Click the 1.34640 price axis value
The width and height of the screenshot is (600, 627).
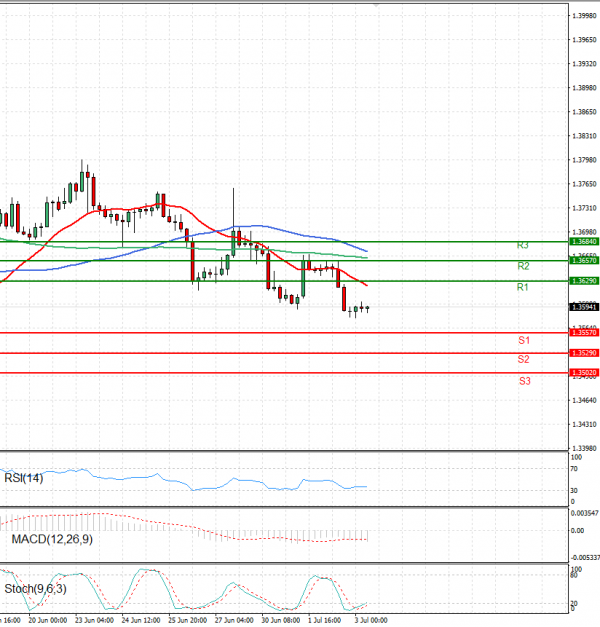(584, 400)
